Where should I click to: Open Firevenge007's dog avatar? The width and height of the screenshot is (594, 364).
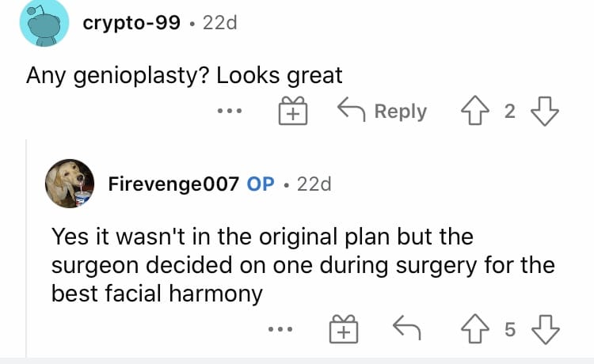pyautogui.click(x=70, y=184)
